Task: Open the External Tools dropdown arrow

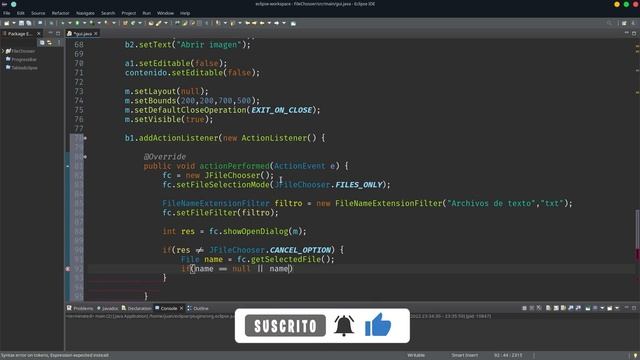Action: tap(114, 23)
